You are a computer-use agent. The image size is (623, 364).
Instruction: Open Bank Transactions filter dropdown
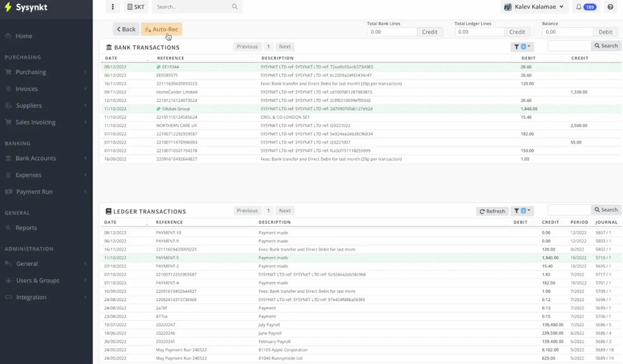click(x=522, y=47)
